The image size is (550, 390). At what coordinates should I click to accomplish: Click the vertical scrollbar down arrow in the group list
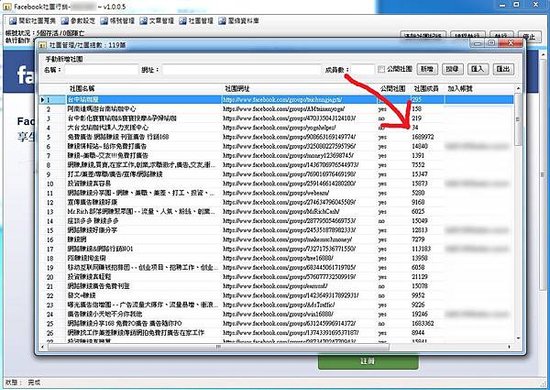pyautogui.click(x=518, y=338)
